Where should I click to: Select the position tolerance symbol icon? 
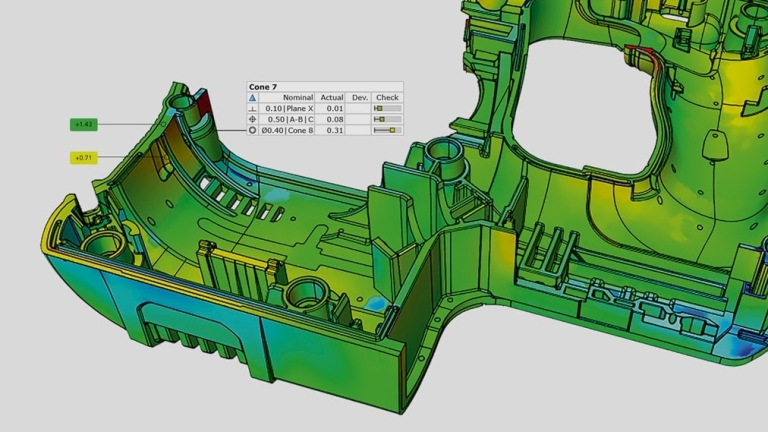[x=252, y=119]
